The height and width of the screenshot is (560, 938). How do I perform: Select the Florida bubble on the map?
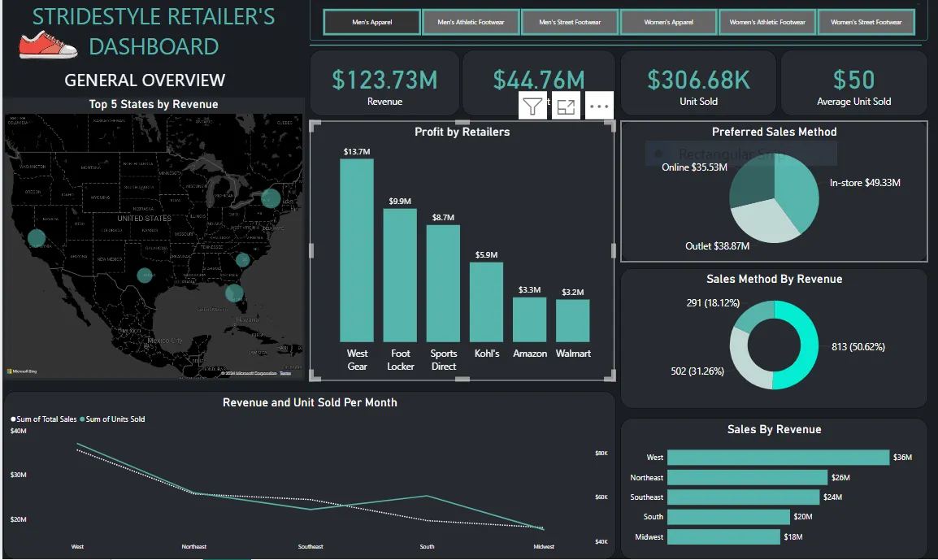click(234, 293)
